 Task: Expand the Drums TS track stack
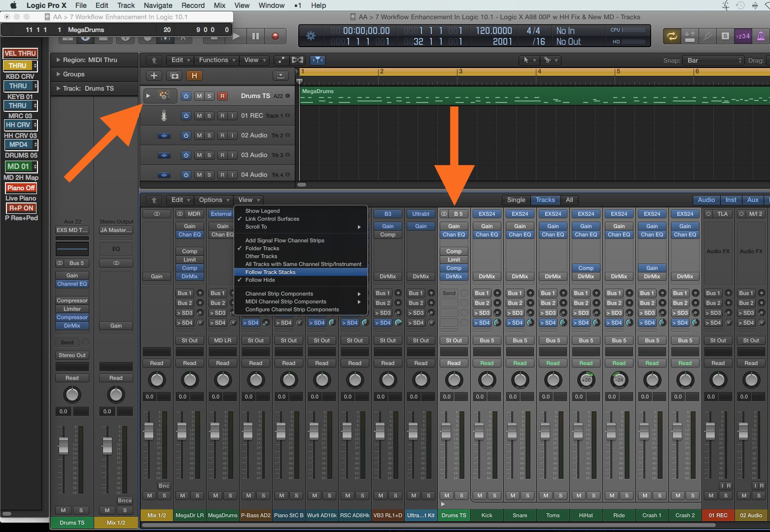[x=148, y=96]
